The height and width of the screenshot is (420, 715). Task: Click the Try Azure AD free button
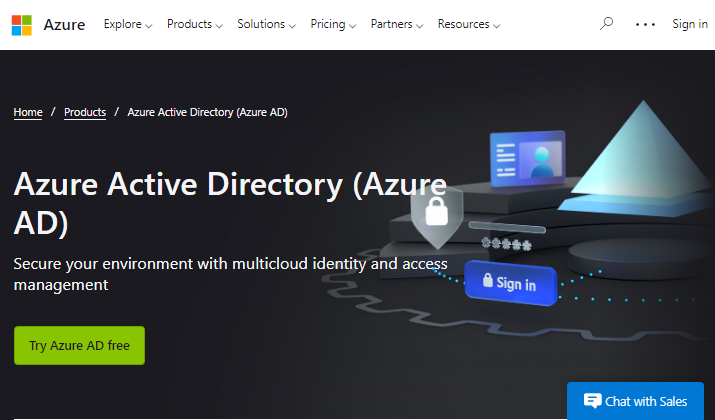point(79,345)
